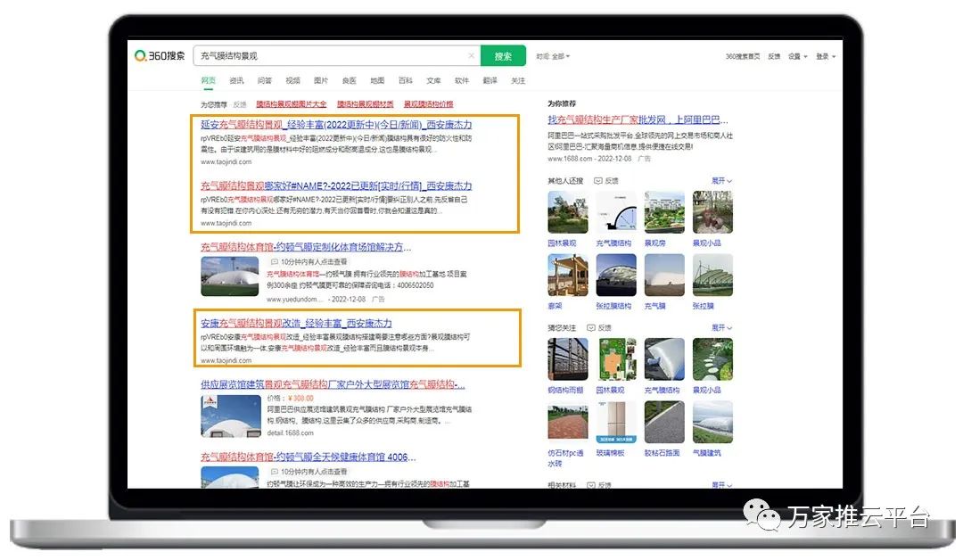The image size is (963, 560).
Task: Switch to the 资讯 tab
Action: click(x=236, y=80)
